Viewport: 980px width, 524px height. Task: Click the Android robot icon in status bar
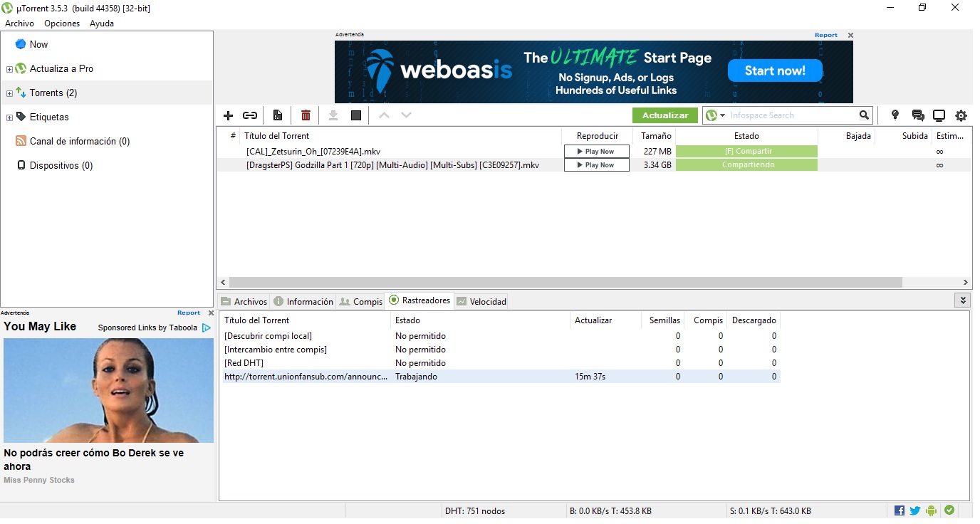931,510
